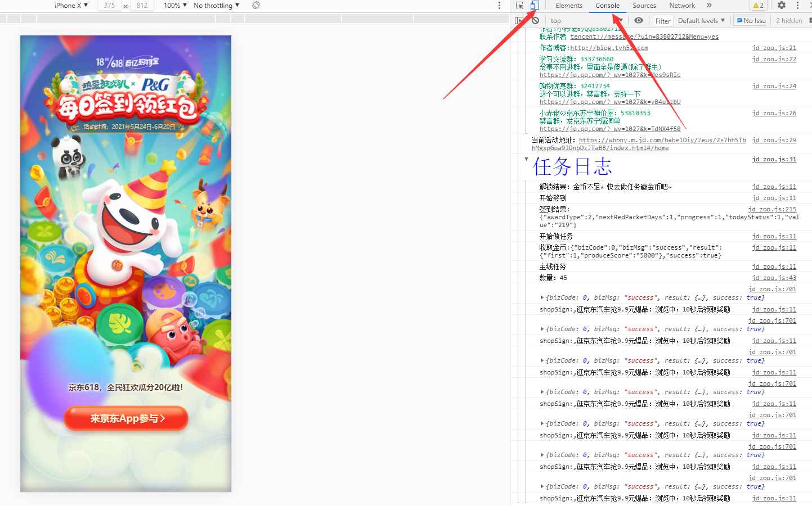
Task: Toggle the device toolbar icon
Action: 535,6
